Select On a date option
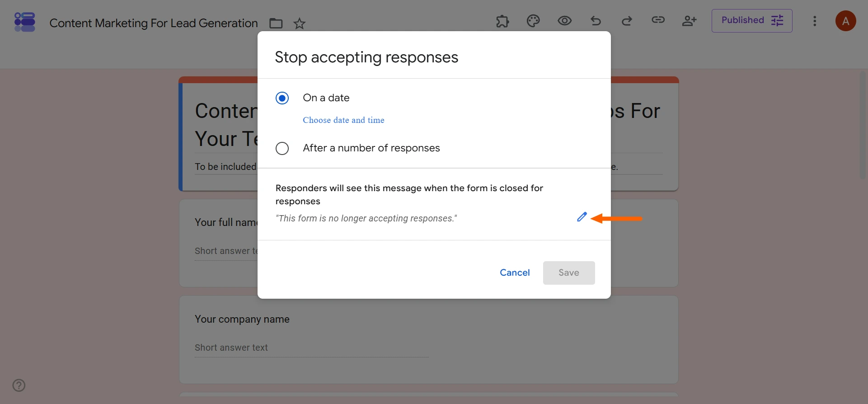Viewport: 868px width, 404px height. coord(282,98)
